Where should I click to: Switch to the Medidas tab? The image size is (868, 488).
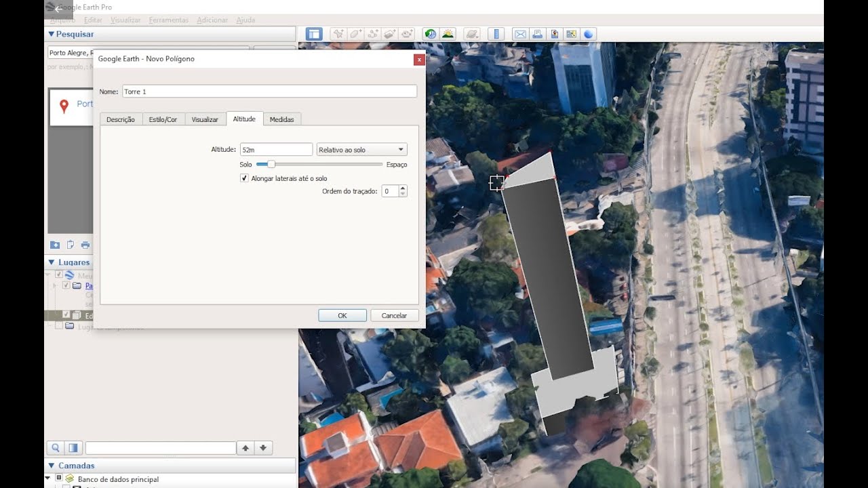tap(281, 119)
